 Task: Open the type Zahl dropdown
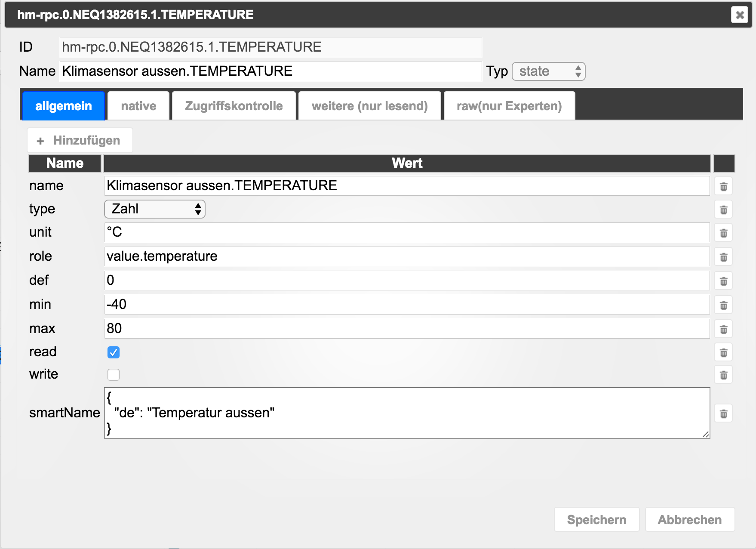(155, 209)
